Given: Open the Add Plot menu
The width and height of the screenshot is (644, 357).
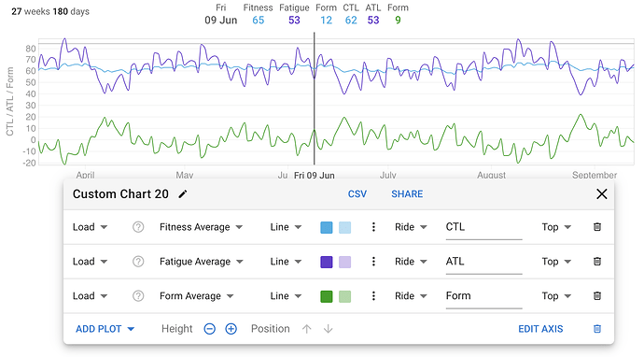Looking at the screenshot, I should tap(105, 329).
